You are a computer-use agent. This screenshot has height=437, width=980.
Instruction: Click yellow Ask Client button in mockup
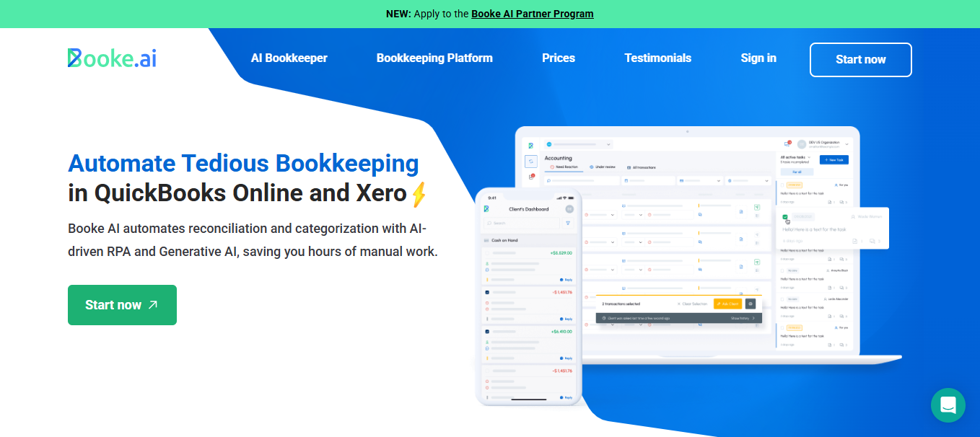point(727,304)
